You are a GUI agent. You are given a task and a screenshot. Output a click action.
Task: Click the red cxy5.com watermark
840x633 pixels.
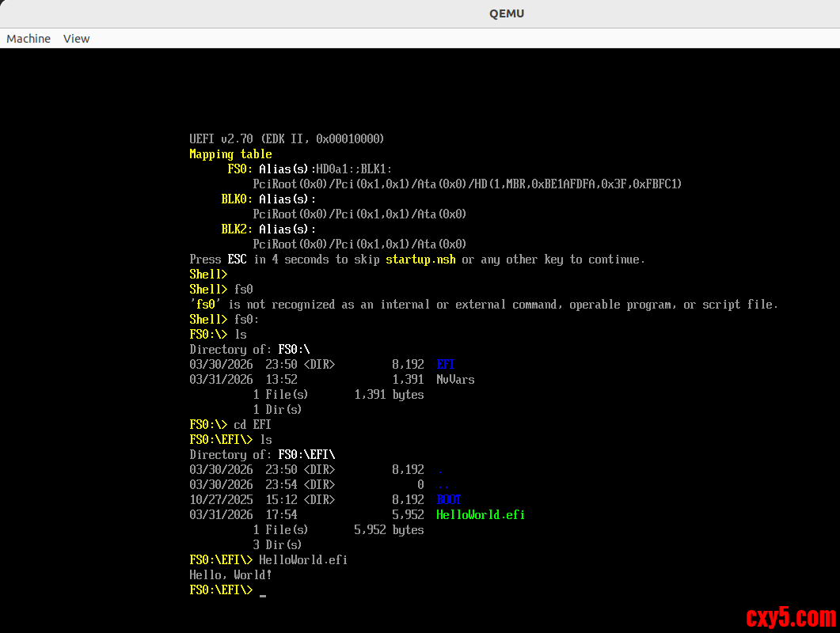point(790,617)
